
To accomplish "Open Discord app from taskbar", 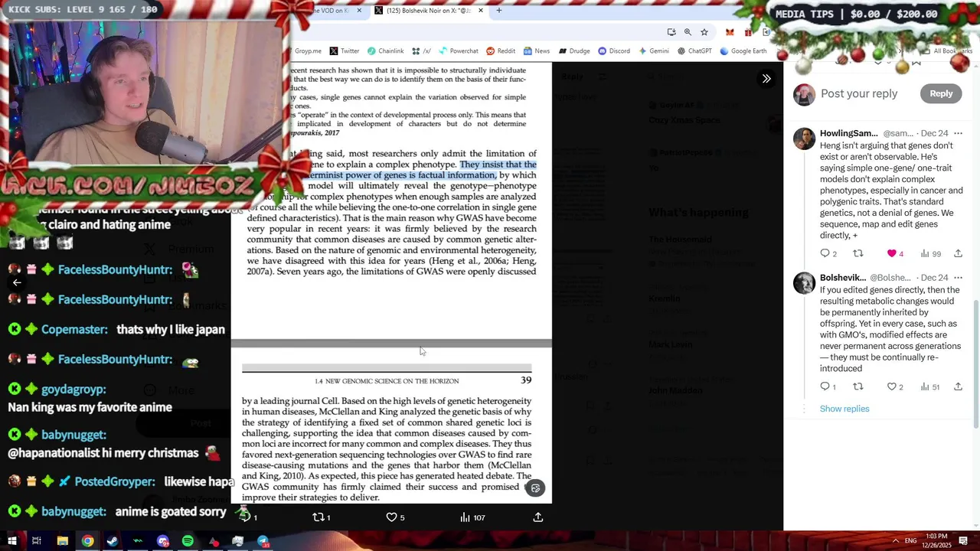I will 163,541.
